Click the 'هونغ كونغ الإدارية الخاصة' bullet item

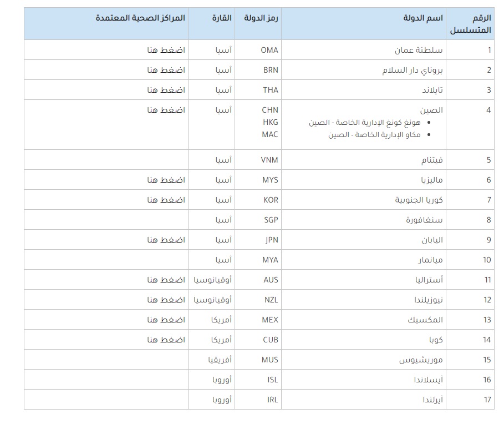(x=365, y=123)
